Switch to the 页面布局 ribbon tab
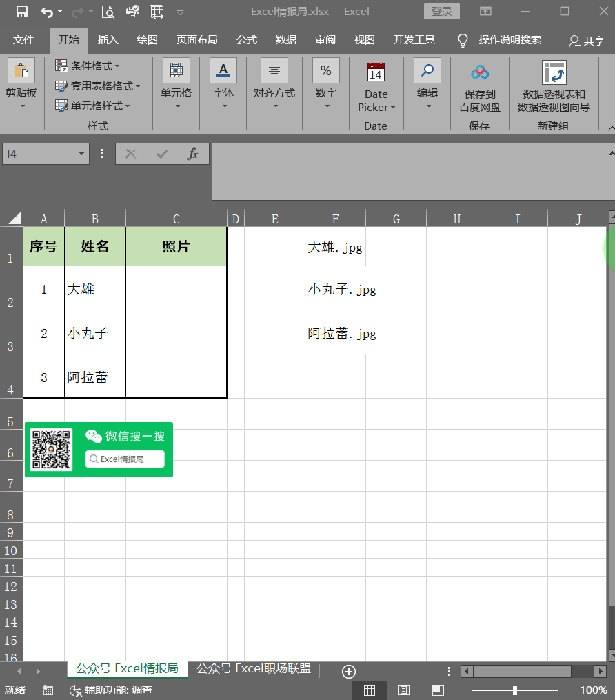615x700 pixels. coord(196,40)
